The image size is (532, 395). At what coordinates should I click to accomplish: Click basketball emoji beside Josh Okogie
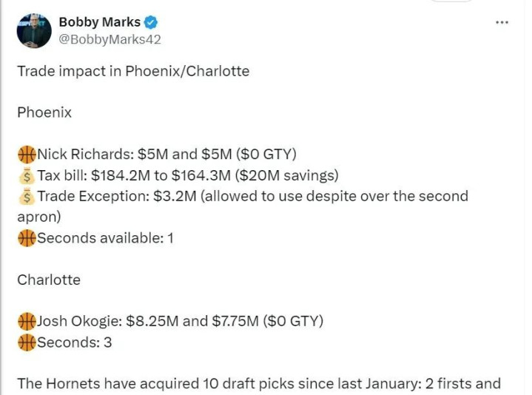[27, 321]
